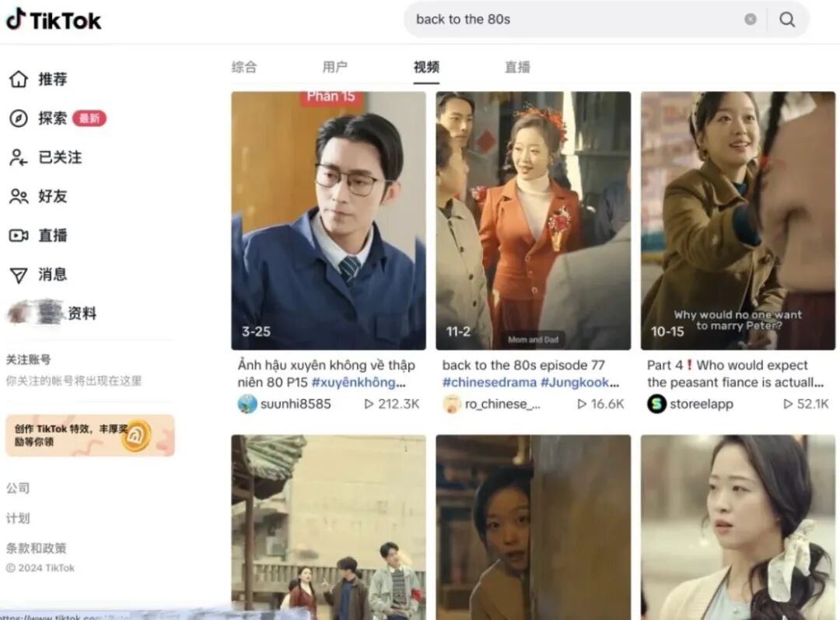Open the 探索 compass icon
Screen dimensions: 840x620
tap(18, 118)
